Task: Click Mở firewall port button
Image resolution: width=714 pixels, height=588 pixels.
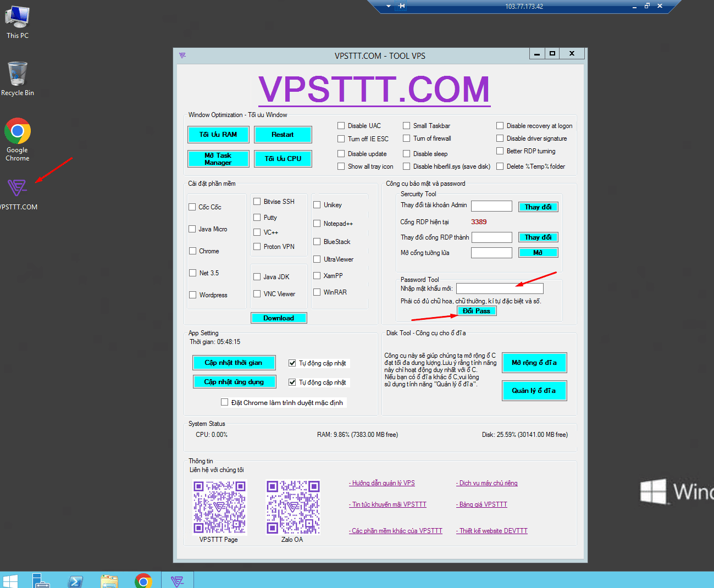Action: pyautogui.click(x=538, y=253)
